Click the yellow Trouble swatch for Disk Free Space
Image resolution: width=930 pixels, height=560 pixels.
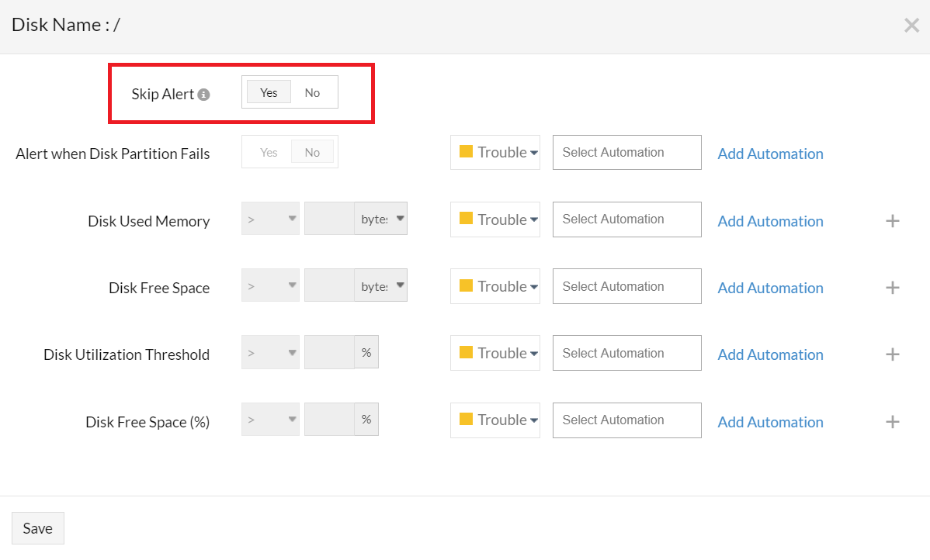(x=467, y=285)
